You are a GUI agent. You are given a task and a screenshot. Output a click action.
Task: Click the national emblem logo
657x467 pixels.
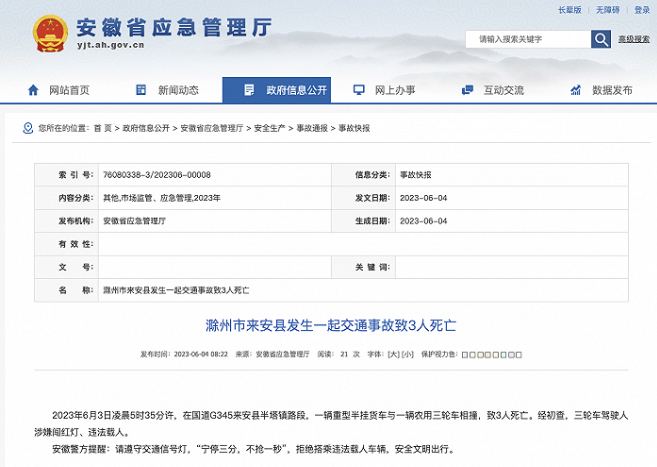pos(45,33)
